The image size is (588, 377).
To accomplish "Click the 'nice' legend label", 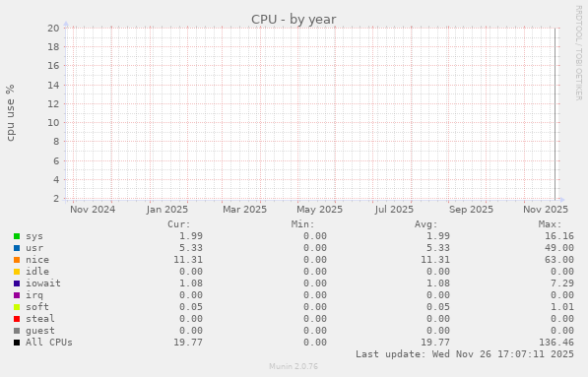I will (37, 260).
